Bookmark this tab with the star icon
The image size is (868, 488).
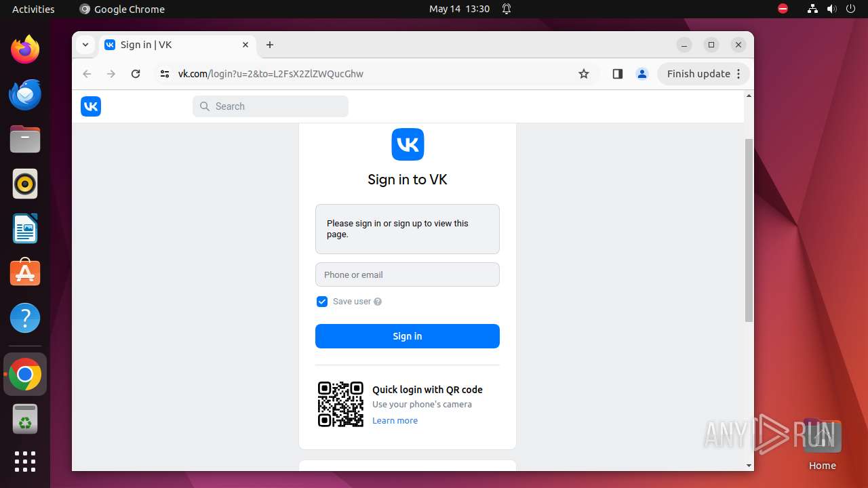[584, 74]
